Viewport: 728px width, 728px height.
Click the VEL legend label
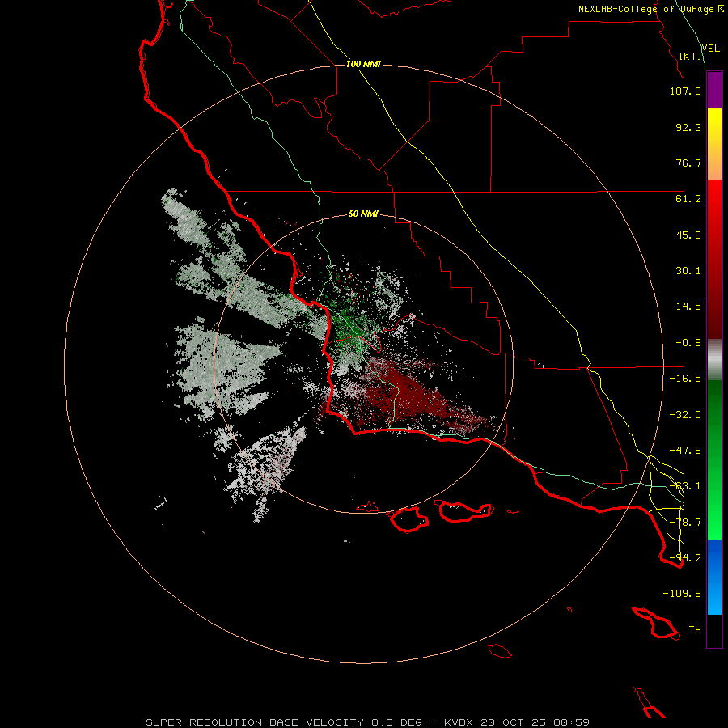point(710,49)
